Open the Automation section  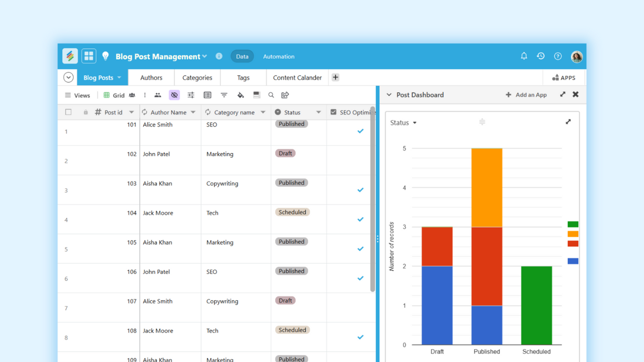pos(279,56)
